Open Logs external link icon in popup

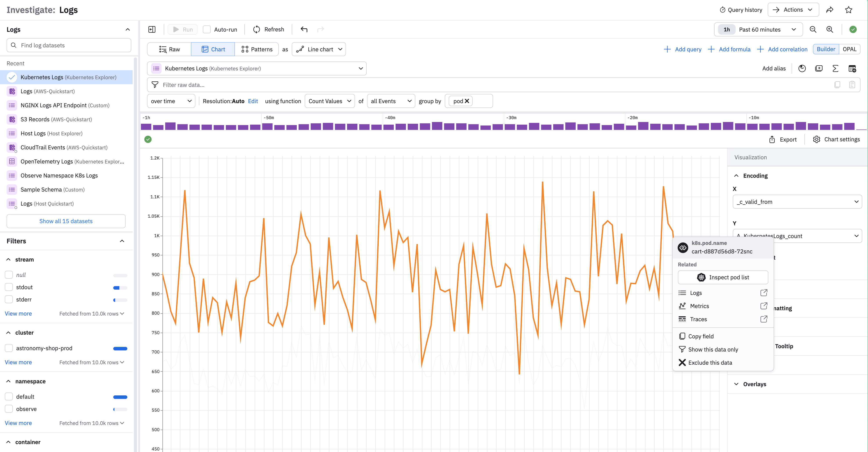coord(764,293)
